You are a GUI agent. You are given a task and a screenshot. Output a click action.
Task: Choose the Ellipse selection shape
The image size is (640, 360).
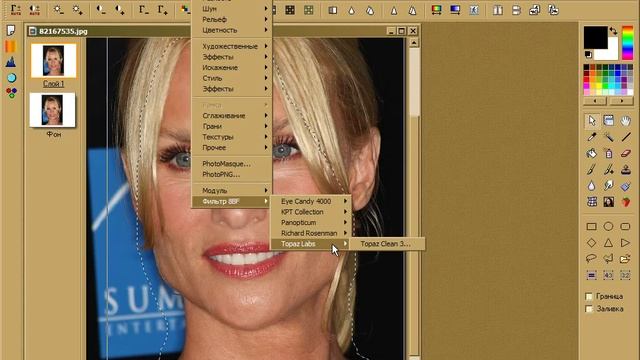[609, 226]
